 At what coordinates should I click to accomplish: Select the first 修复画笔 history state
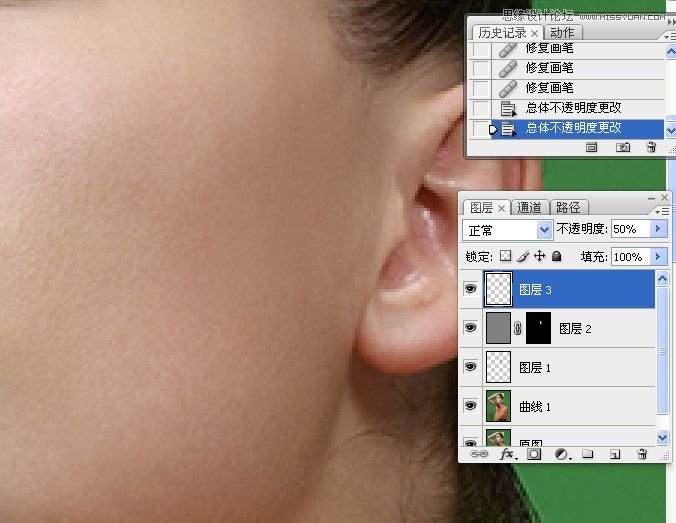pyautogui.click(x=578, y=49)
